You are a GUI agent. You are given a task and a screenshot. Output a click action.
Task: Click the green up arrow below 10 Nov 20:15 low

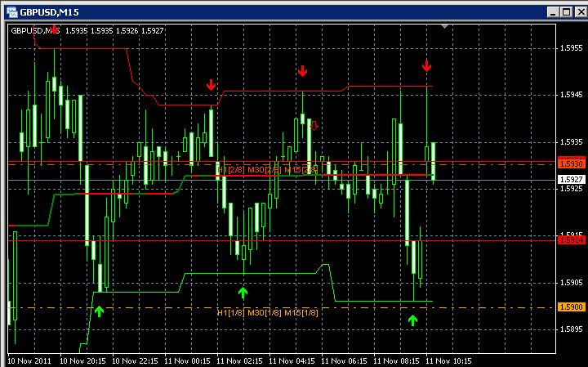[x=99, y=311]
